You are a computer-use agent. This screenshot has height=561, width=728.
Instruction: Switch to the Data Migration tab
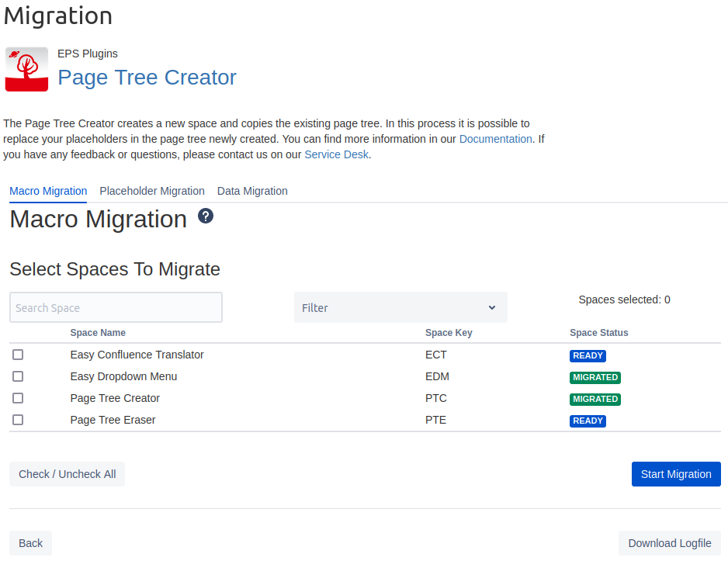tap(252, 191)
